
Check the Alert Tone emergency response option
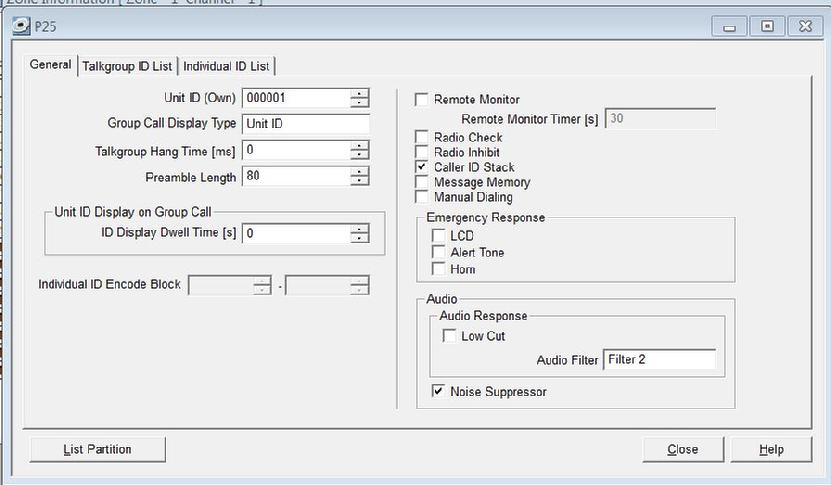point(438,252)
